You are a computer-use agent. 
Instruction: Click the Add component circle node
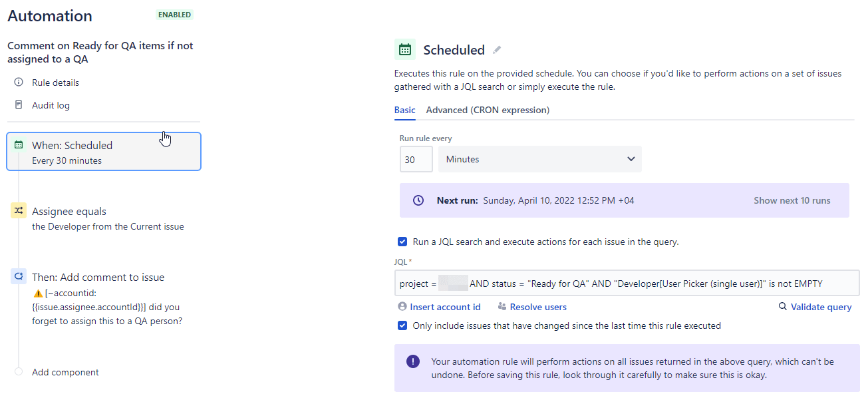[19, 372]
